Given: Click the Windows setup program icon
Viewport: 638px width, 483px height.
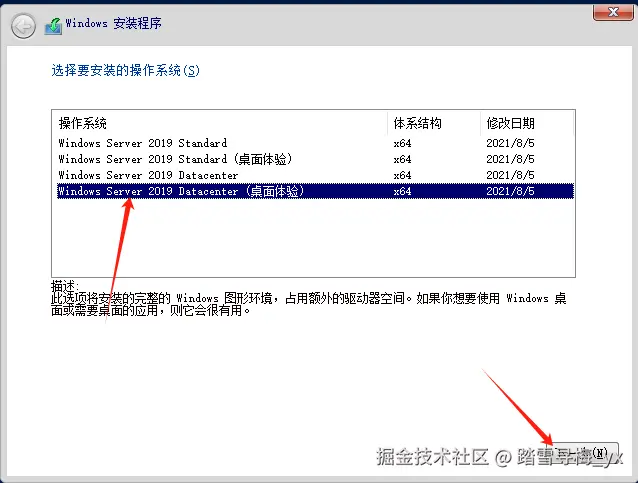Looking at the screenshot, I should (x=53, y=26).
